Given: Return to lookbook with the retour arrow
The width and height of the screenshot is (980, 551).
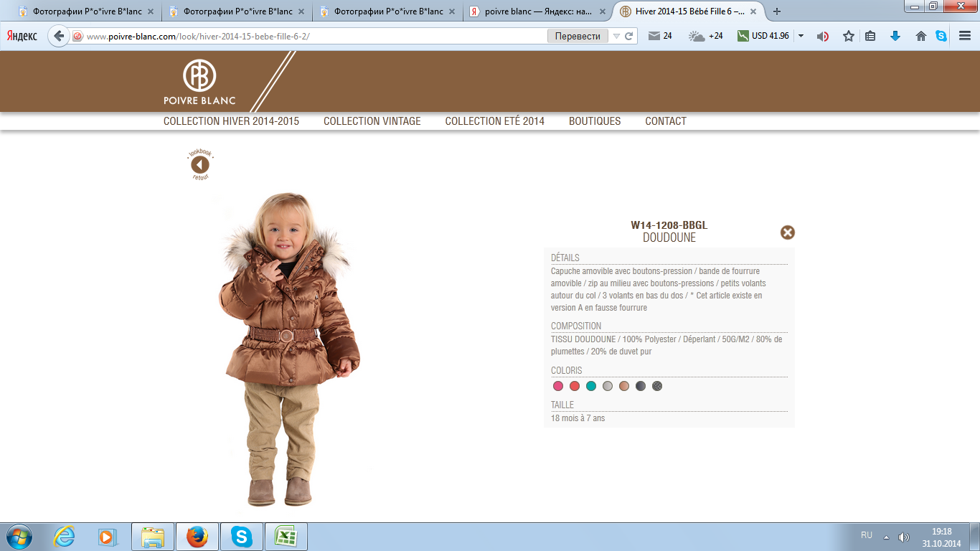Looking at the screenshot, I should point(200,165).
